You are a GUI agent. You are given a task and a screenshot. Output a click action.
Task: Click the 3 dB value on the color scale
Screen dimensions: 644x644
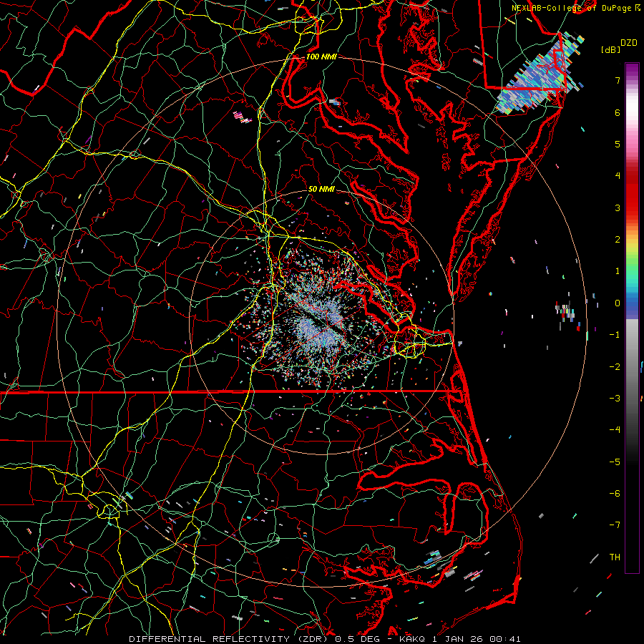[618, 208]
